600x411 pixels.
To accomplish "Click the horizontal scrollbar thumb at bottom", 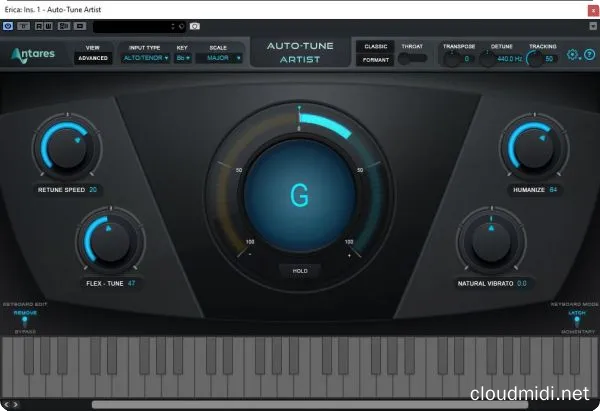I will [310, 404].
